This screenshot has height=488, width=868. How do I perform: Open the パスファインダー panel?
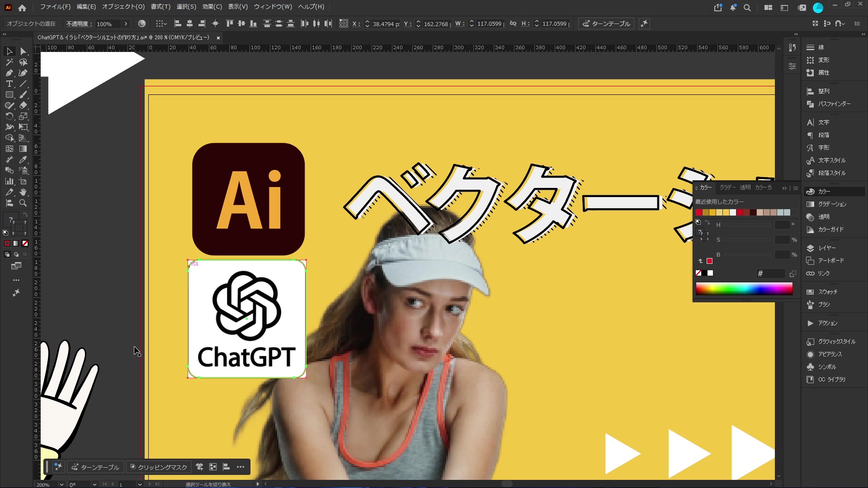[x=834, y=104]
